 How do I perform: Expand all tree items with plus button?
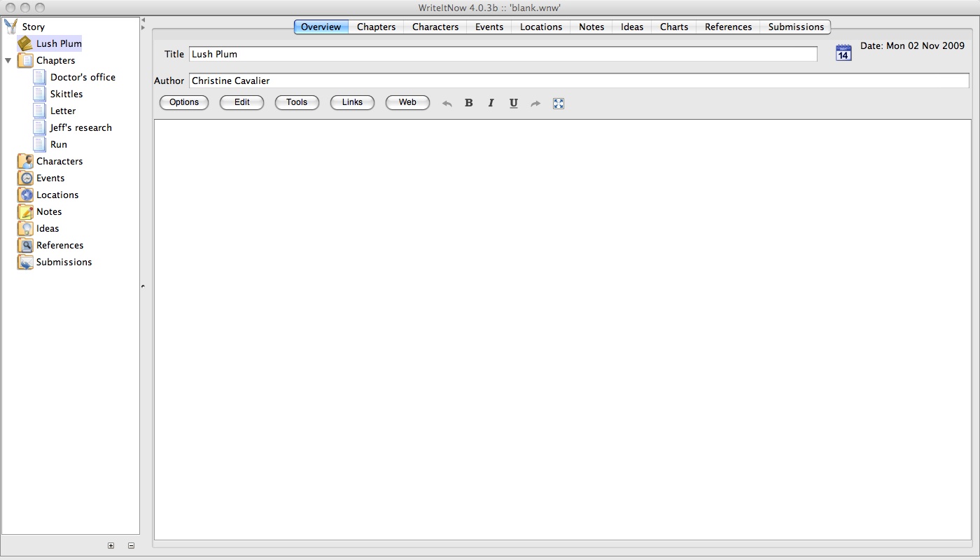[111, 545]
